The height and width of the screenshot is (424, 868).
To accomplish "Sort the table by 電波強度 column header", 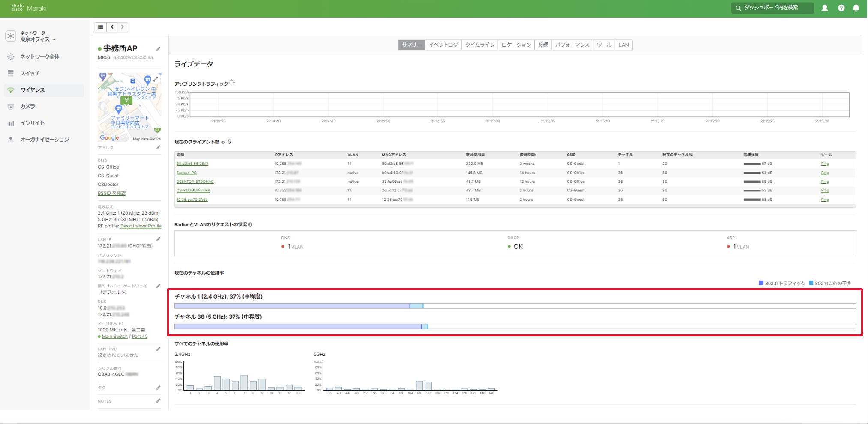I will click(751, 155).
